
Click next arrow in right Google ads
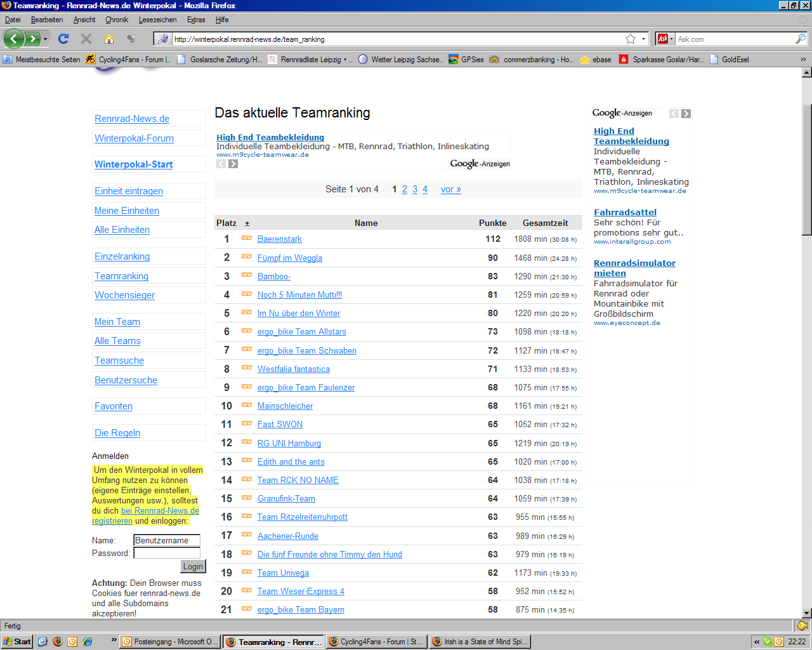[686, 114]
